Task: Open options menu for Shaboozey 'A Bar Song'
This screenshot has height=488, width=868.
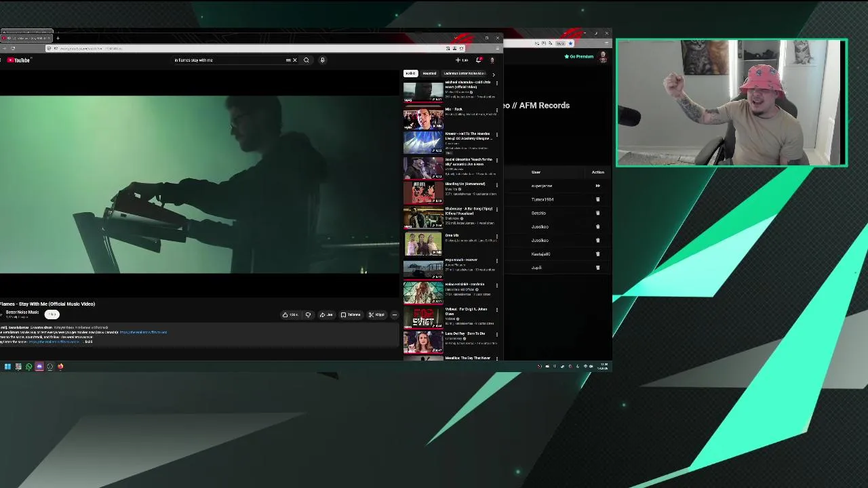Action: [496, 209]
